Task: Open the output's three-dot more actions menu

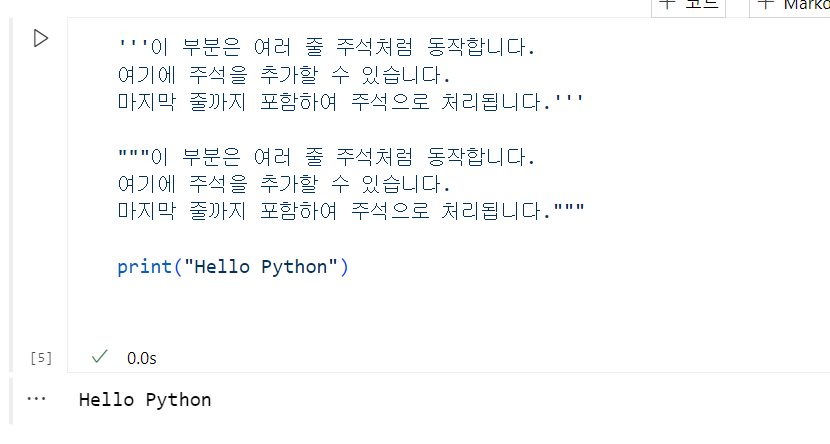Action: pos(36,398)
